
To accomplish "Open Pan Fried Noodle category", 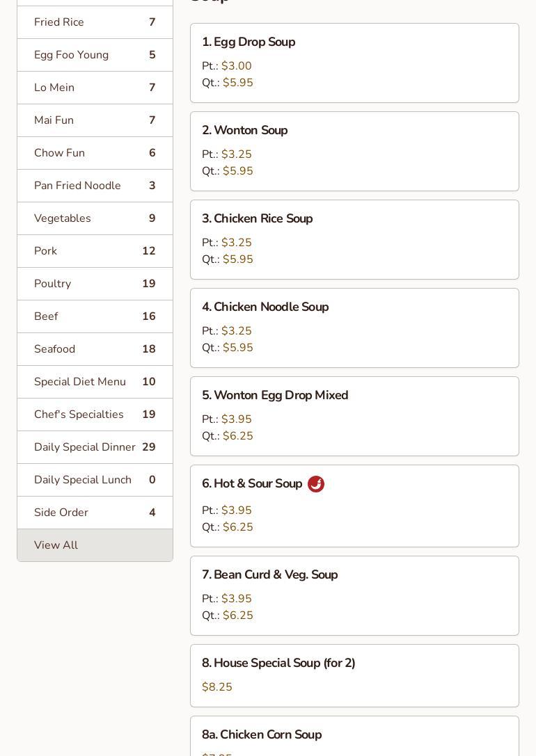I will pos(95,186).
